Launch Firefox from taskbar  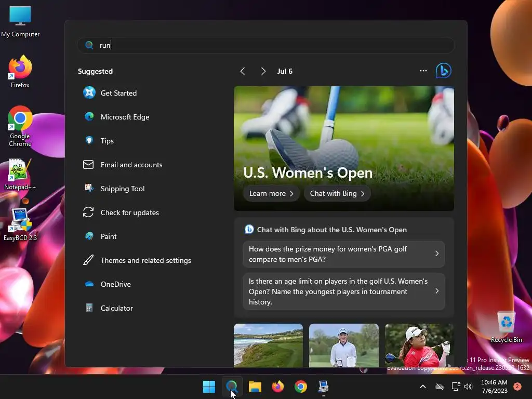tap(278, 387)
